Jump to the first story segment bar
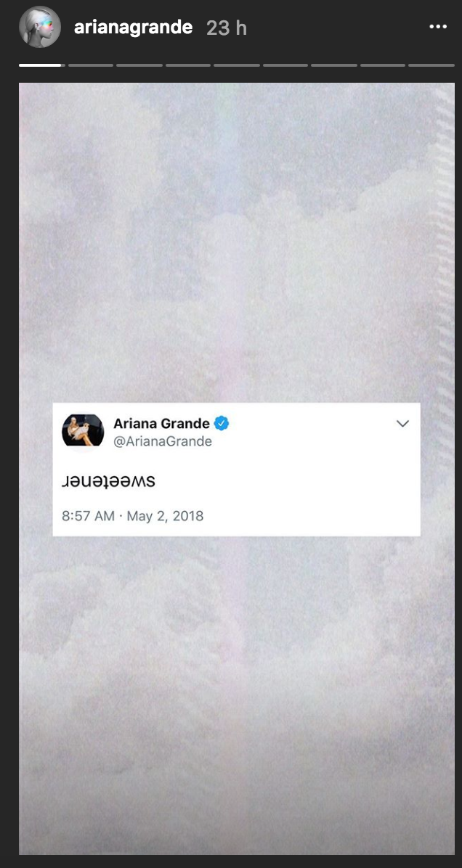Viewport: 462px width, 868px height. pos(41,65)
